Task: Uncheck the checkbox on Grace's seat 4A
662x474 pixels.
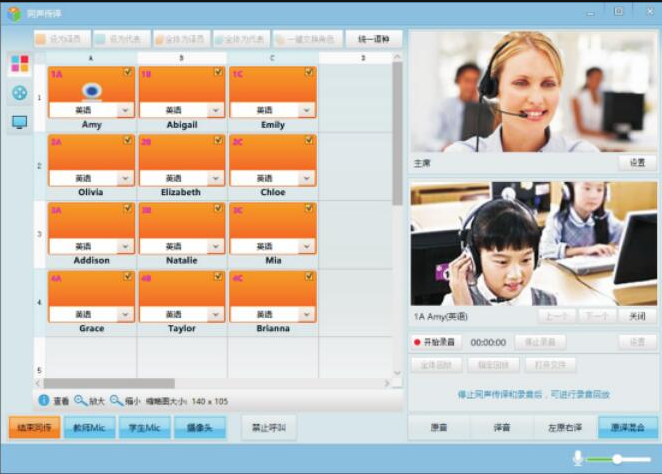Action: pyautogui.click(x=128, y=276)
